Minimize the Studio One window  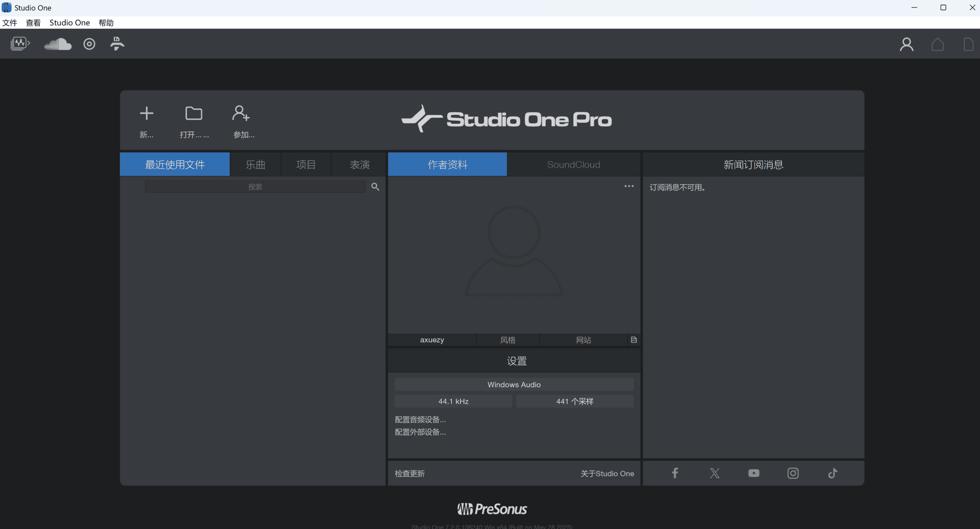point(915,8)
